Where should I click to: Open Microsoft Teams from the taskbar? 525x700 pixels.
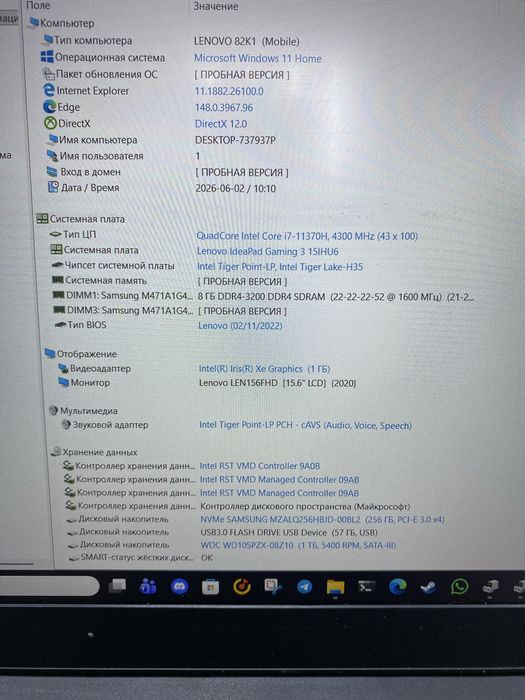click(x=148, y=586)
